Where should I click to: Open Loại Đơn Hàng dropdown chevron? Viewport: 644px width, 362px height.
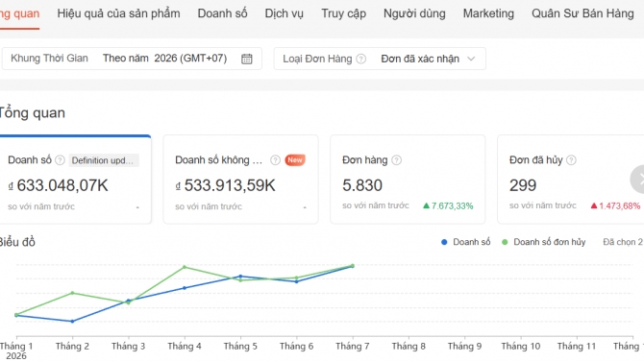(x=471, y=59)
